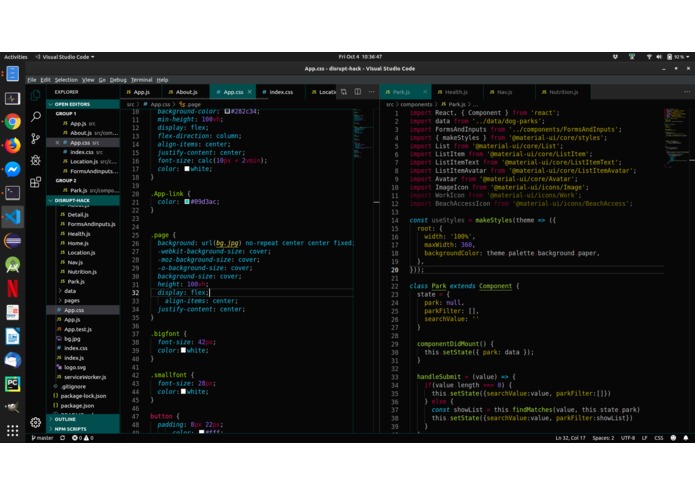Open PyCharm from the dock
Image resolution: width=695 pixels, height=494 pixels.
tap(12, 384)
